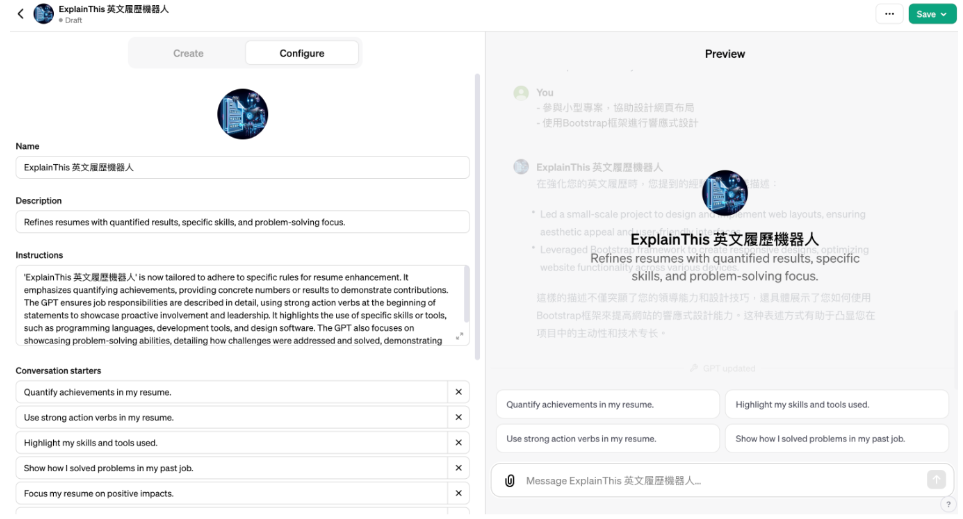The height and width of the screenshot is (519, 963).
Task: Click the send message arrow button
Action: (936, 480)
